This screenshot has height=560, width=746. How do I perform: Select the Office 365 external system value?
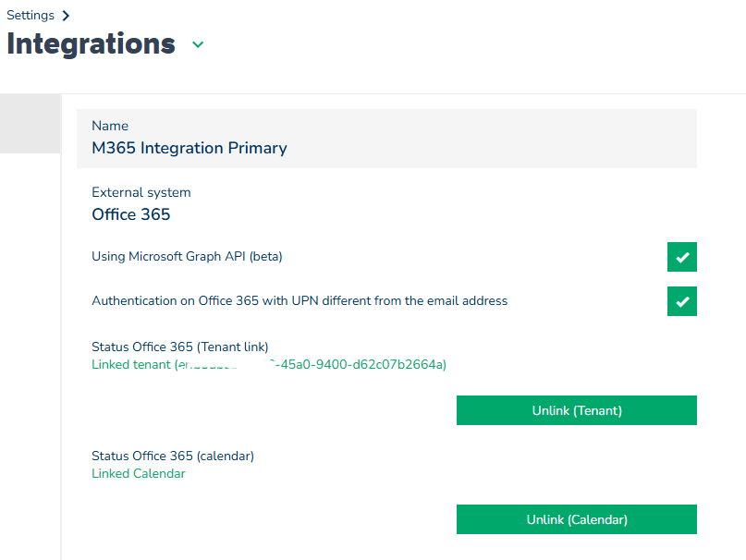click(x=130, y=214)
